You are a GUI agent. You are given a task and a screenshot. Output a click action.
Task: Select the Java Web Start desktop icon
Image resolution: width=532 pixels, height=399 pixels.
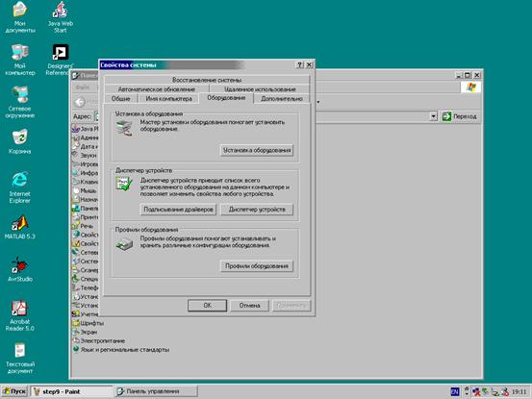(60, 17)
